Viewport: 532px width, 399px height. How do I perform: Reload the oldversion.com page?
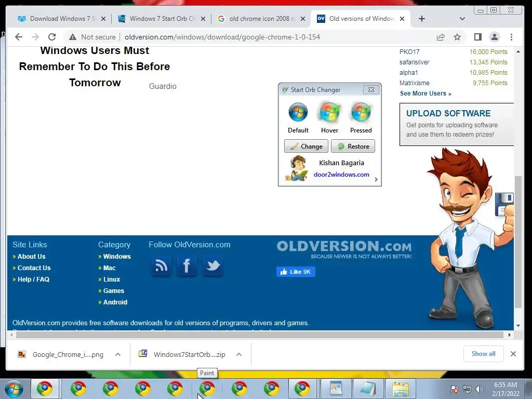point(52,37)
